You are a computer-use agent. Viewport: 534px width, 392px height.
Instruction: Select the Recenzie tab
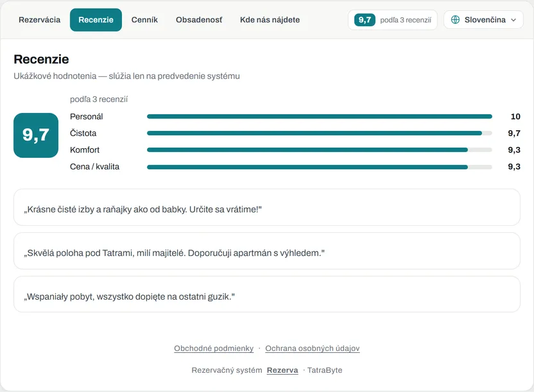(x=96, y=20)
